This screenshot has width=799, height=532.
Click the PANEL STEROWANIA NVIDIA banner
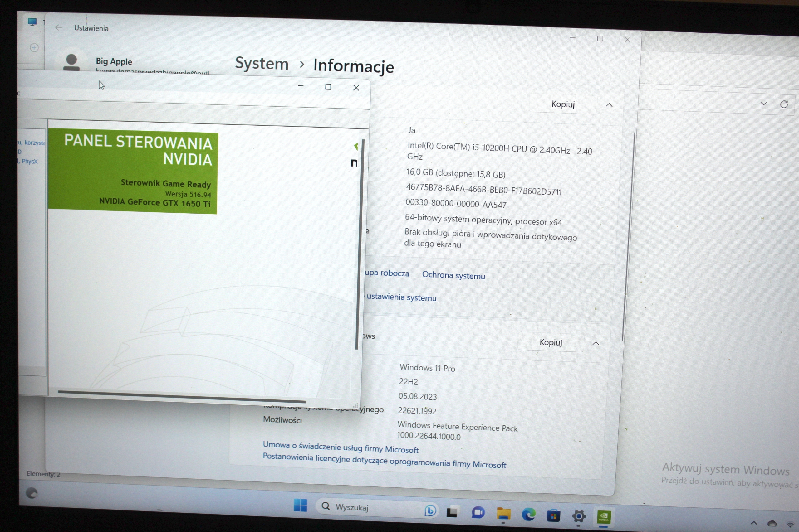pyautogui.click(x=132, y=171)
